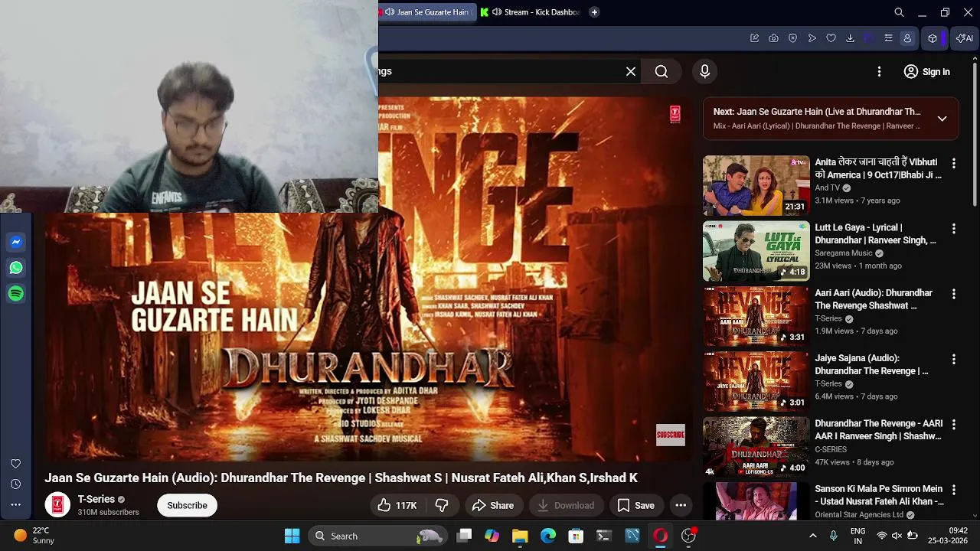Screen dimensions: 980x551
Task: Open WhatsApp in the Opera sidebar
Action: [16, 268]
